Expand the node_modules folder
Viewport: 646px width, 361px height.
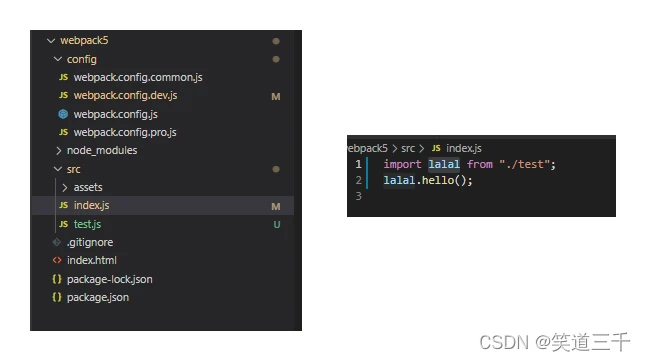click(59, 150)
